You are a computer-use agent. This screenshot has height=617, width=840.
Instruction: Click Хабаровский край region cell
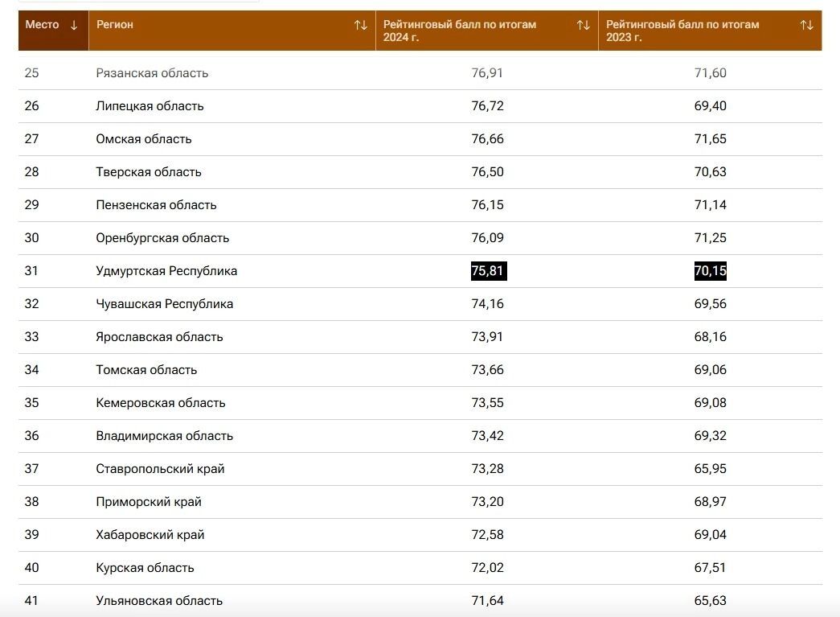tap(150, 535)
